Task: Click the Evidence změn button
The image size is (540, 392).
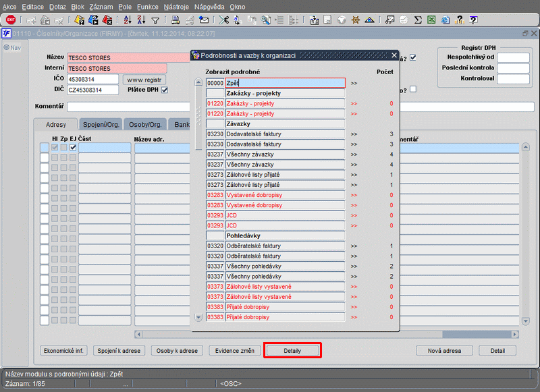Action: tap(235, 351)
